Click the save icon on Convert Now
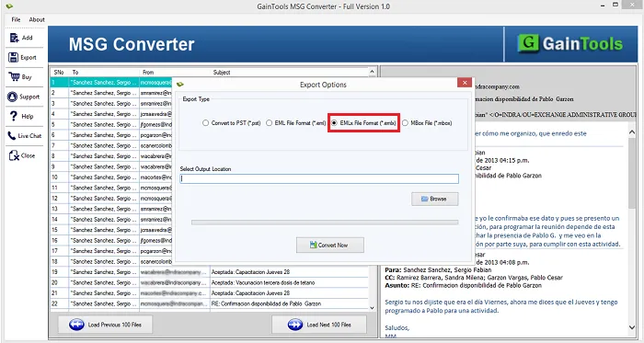 click(x=314, y=245)
